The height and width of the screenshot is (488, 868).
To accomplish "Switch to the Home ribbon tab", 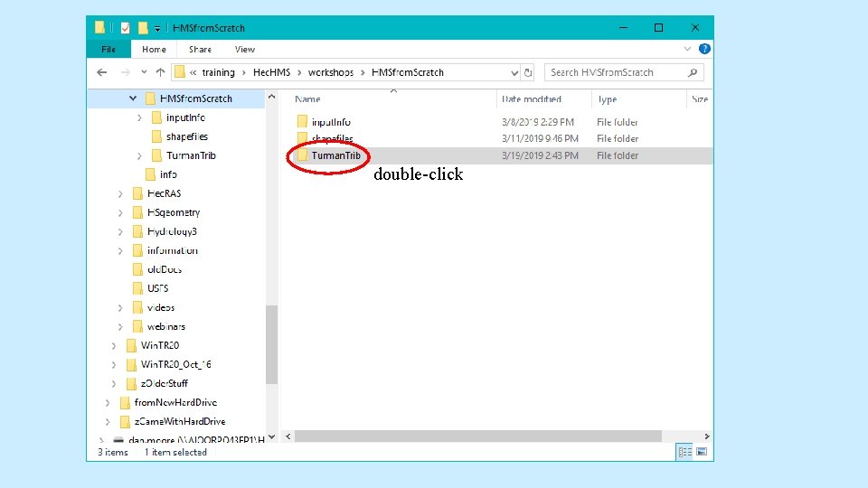I will 154,49.
